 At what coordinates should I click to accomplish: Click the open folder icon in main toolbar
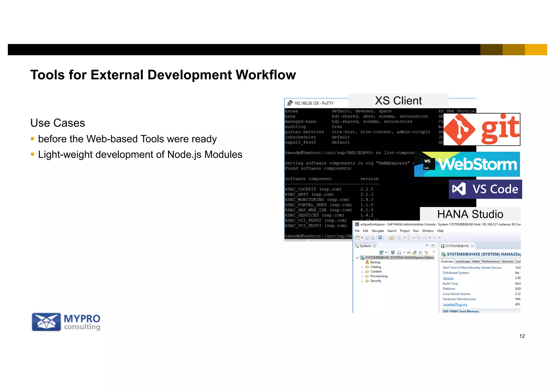[x=392, y=238]
